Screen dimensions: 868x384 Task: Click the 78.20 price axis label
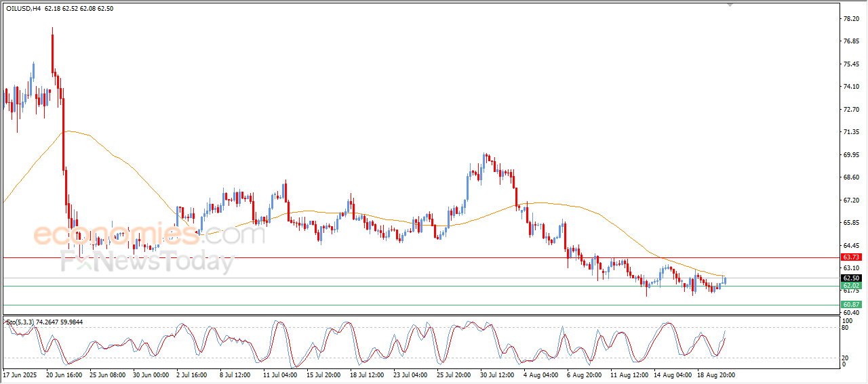pos(851,18)
